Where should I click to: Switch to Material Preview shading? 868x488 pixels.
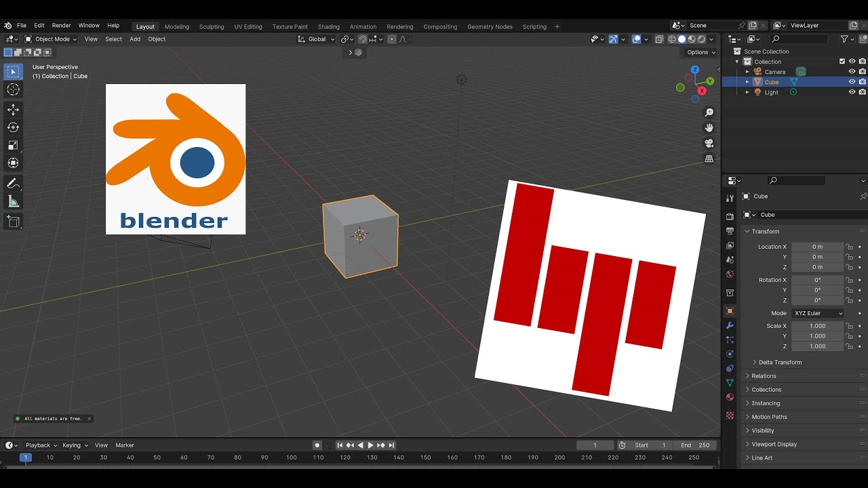(x=692, y=39)
